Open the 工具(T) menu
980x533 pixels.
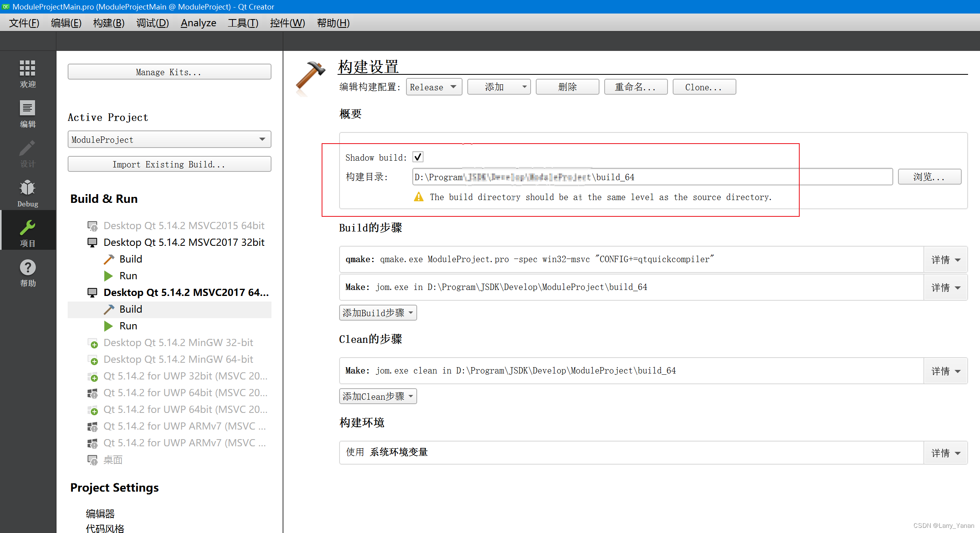click(243, 23)
